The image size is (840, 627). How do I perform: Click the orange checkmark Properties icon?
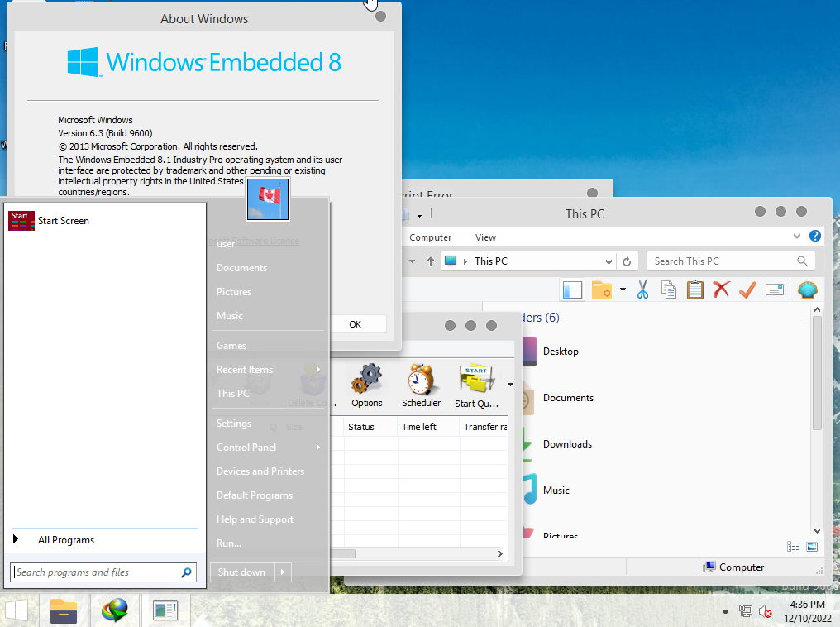tap(747, 290)
